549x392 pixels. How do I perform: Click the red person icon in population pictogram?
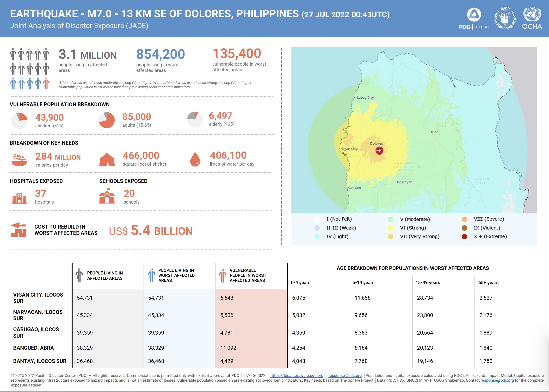click(x=46, y=83)
